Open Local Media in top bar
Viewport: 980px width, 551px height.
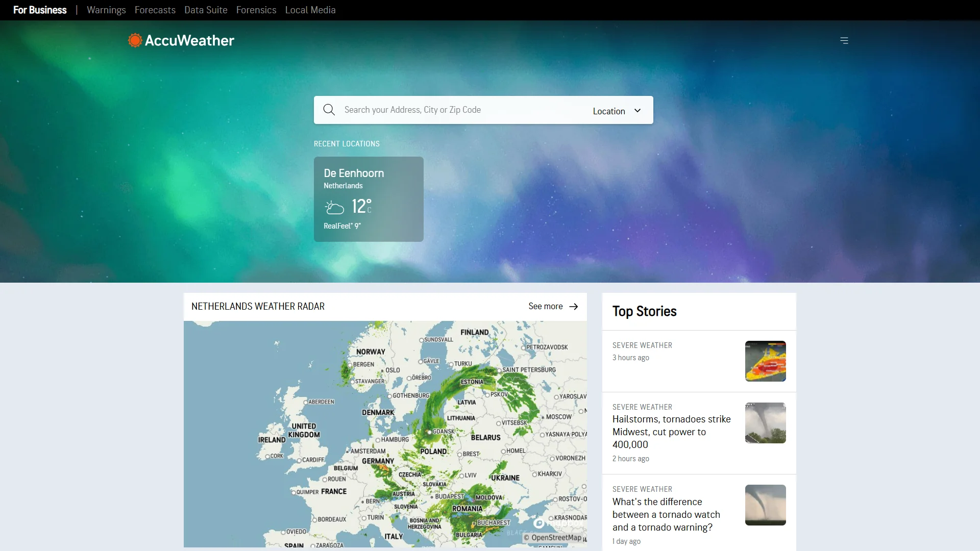tap(310, 10)
